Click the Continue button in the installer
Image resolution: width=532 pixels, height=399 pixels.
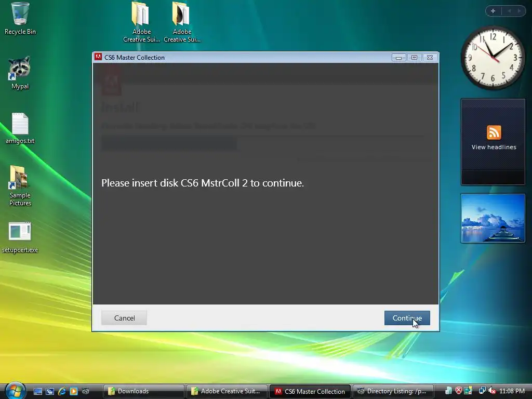(407, 318)
